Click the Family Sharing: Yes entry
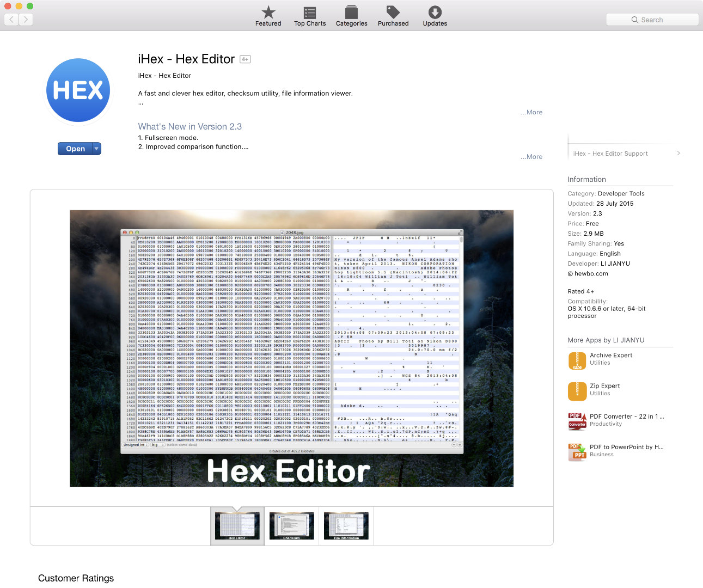 click(x=596, y=244)
